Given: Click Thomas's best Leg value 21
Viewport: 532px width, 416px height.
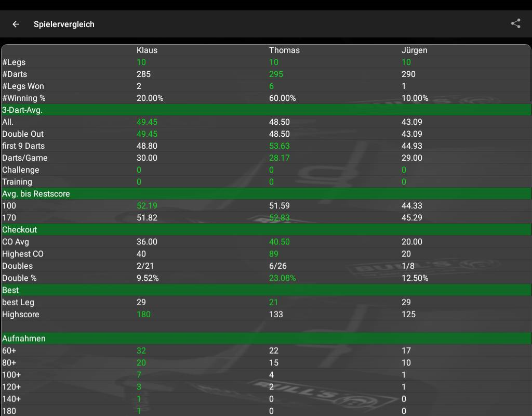Looking at the screenshot, I should [x=273, y=302].
